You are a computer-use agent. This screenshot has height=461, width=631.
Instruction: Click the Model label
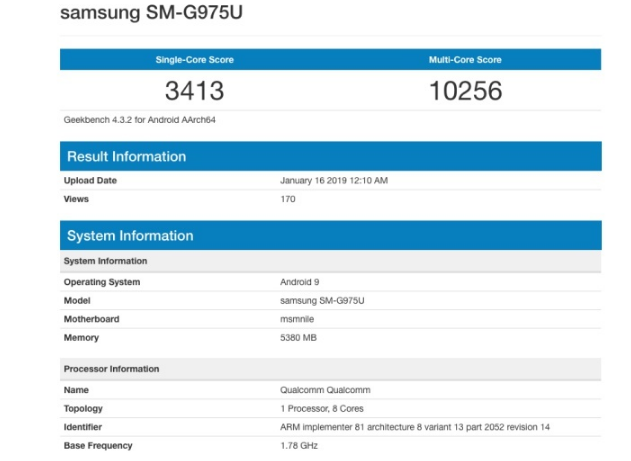point(77,300)
